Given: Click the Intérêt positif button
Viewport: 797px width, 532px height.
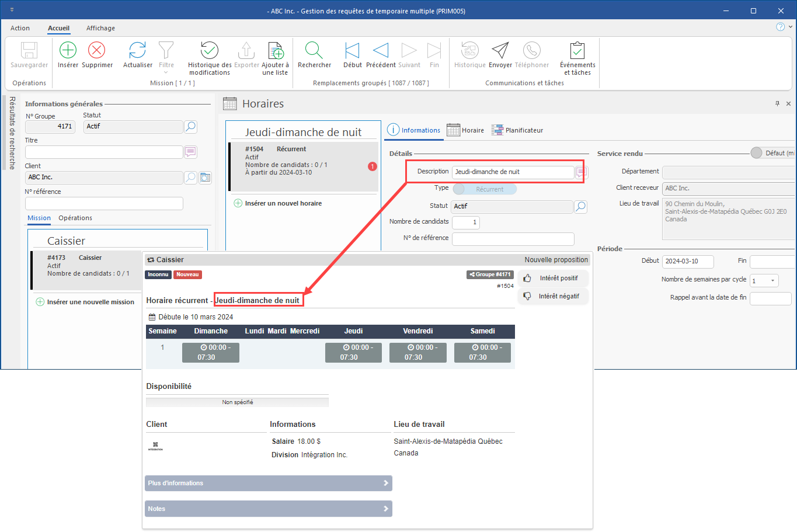Looking at the screenshot, I should (x=552, y=279).
